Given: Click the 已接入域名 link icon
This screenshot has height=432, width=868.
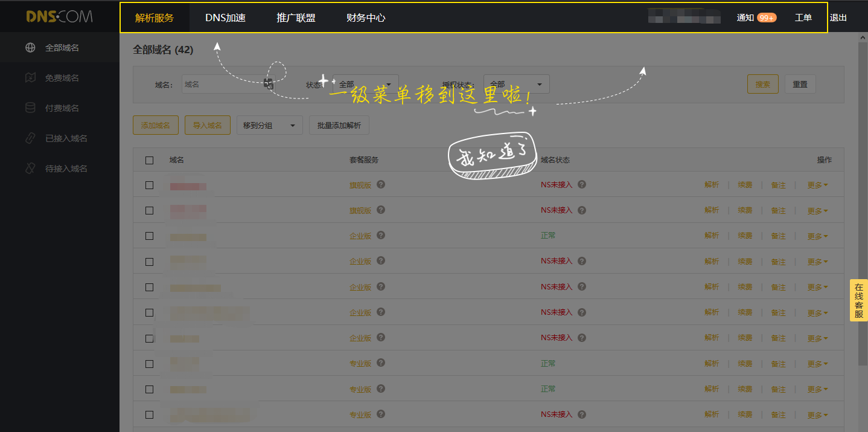Looking at the screenshot, I should click(30, 138).
